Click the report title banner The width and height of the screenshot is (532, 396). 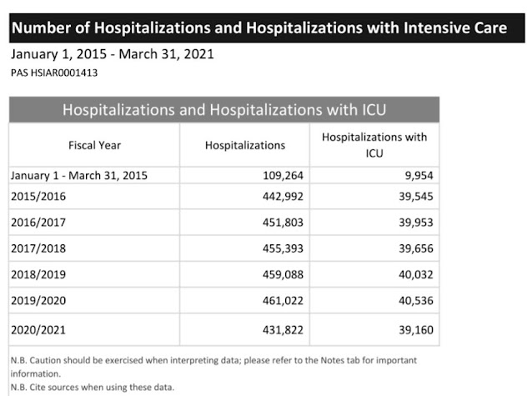click(x=267, y=28)
